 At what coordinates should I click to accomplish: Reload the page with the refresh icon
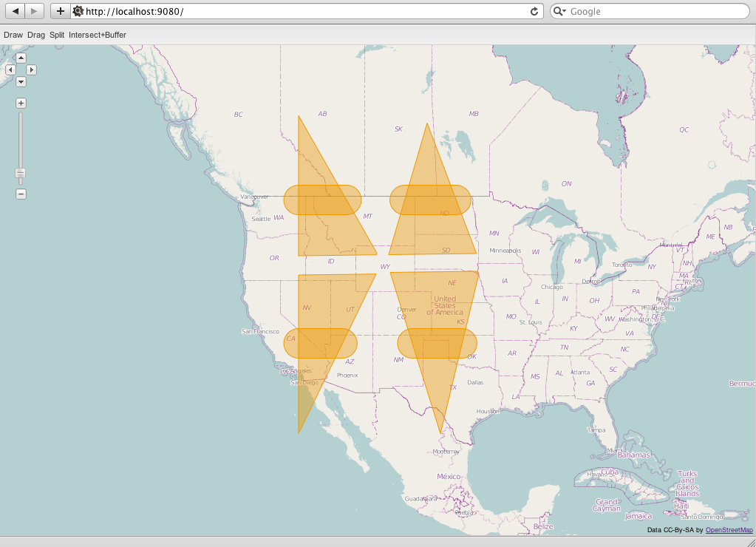click(534, 11)
